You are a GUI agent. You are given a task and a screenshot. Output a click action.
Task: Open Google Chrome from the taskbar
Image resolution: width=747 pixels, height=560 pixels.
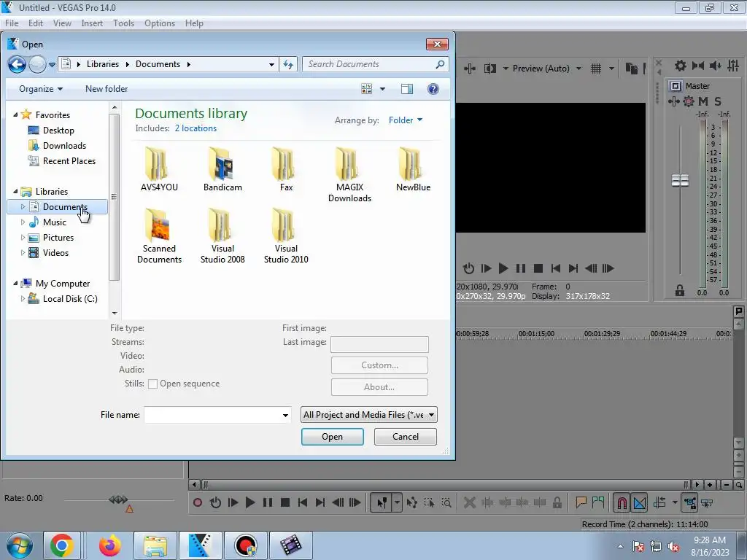[x=61, y=545]
